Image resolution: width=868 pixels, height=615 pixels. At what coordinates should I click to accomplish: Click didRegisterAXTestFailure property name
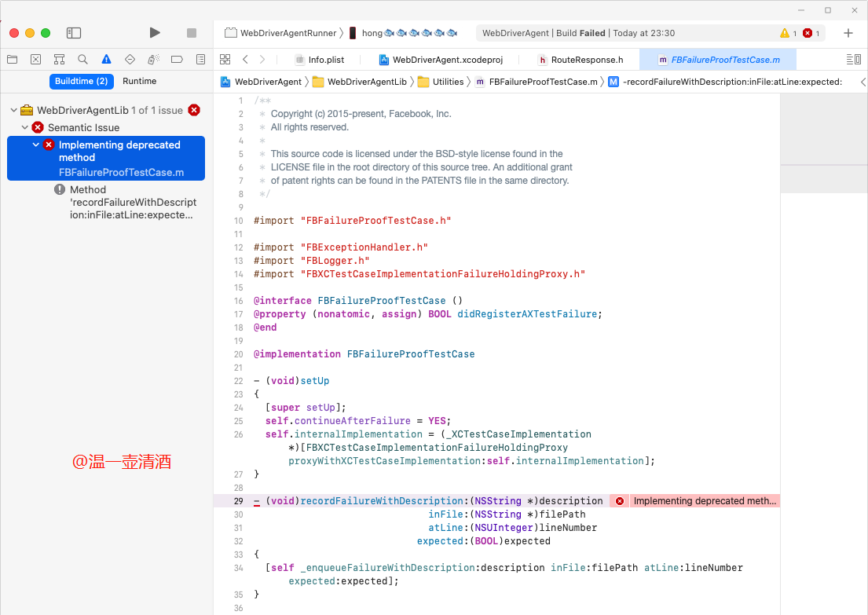[x=527, y=314]
